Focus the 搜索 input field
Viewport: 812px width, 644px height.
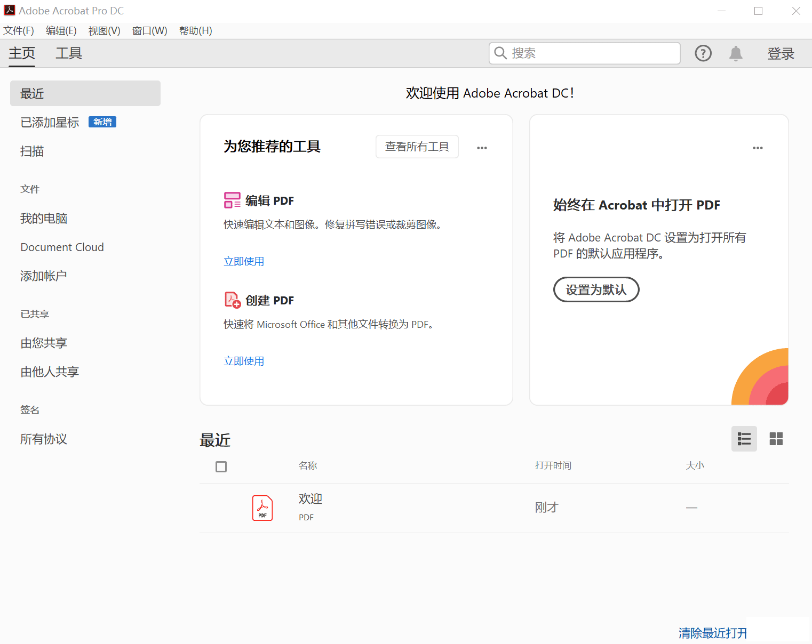pos(585,53)
